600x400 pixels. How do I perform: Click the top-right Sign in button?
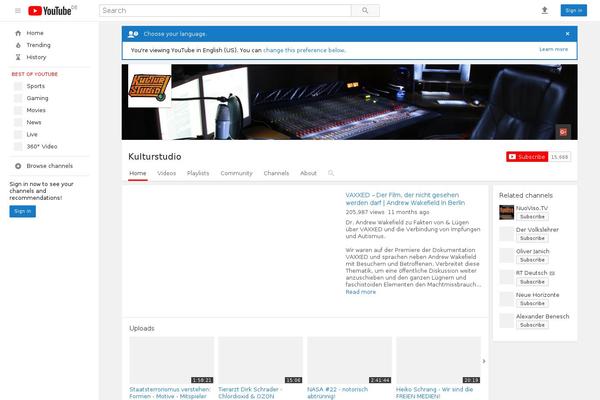coord(574,11)
